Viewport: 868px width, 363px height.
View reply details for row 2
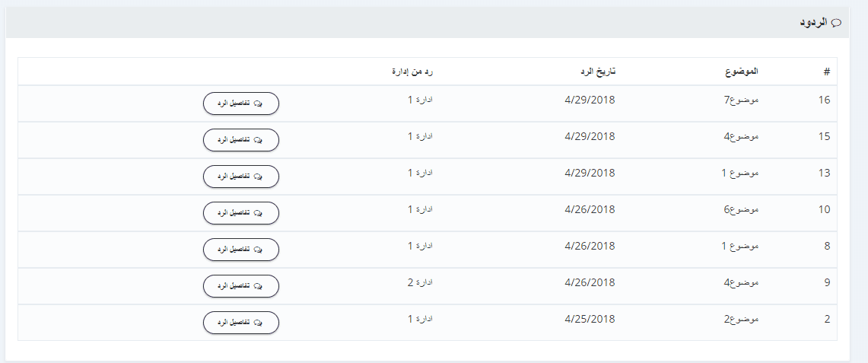241,322
